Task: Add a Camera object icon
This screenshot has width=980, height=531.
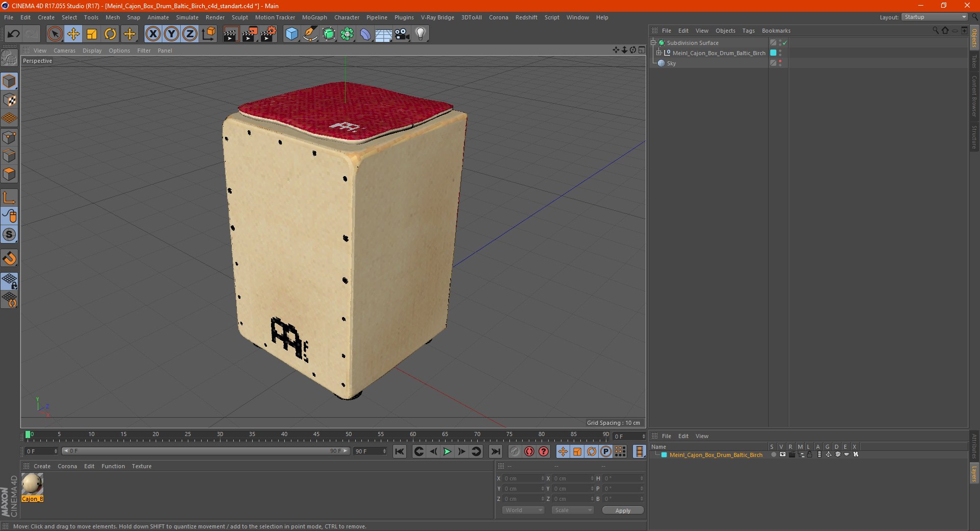Action: [x=402, y=34]
